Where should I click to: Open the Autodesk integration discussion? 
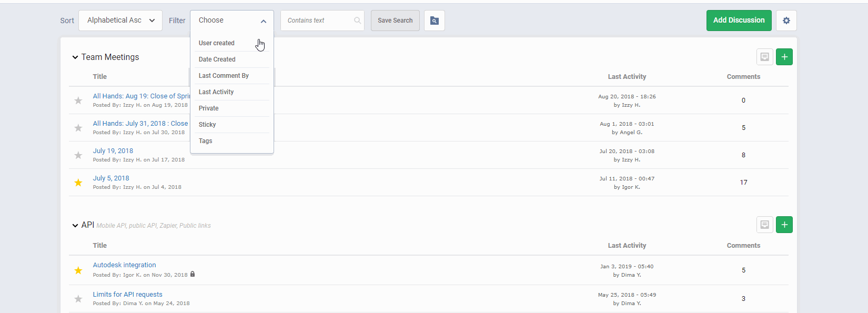[x=125, y=265]
